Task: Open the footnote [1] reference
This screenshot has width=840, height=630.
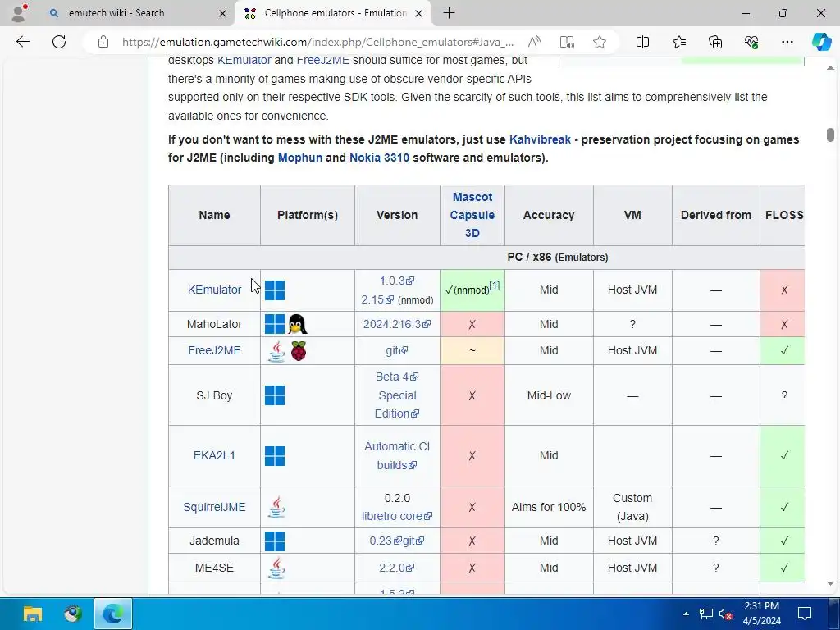Action: coord(495,285)
